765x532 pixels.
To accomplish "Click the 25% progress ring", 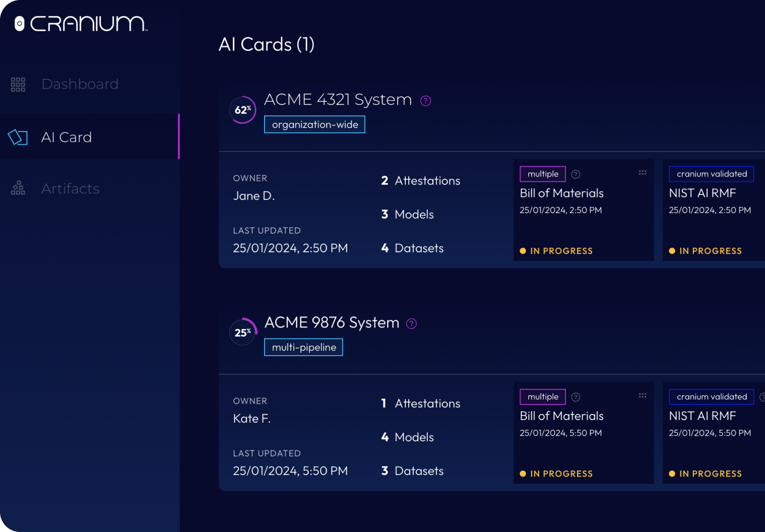I will [x=243, y=332].
